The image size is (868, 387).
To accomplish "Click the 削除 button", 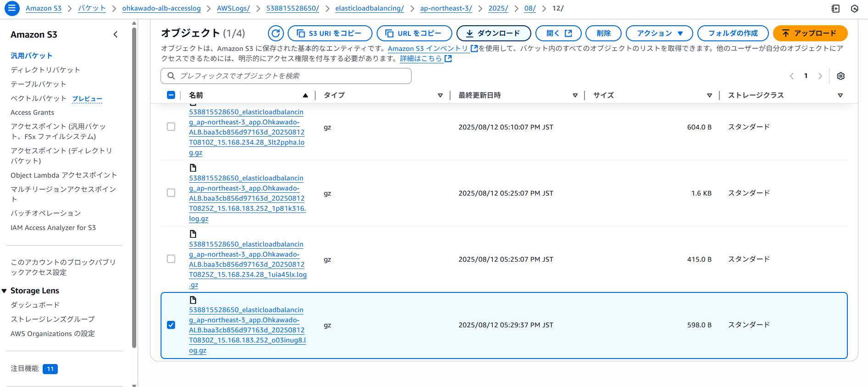I will pyautogui.click(x=603, y=33).
